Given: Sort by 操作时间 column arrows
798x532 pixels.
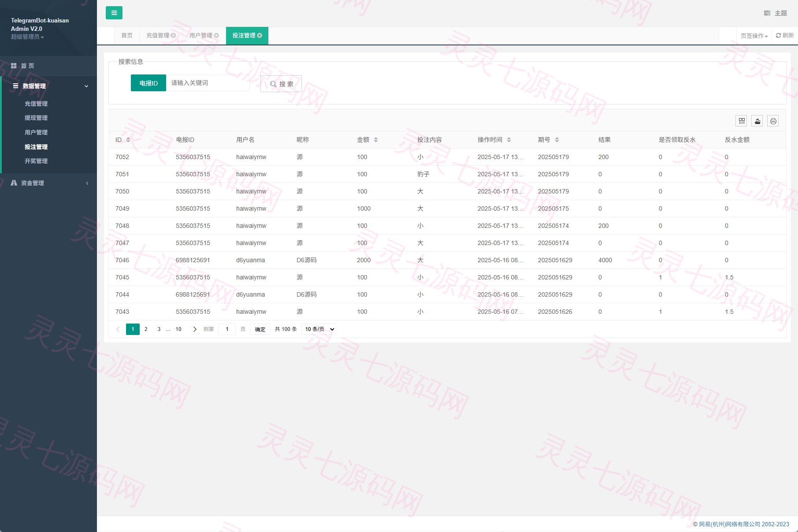Looking at the screenshot, I should tap(509, 140).
